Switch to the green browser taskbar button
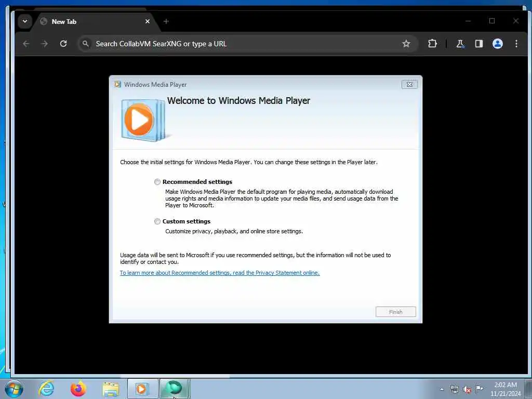This screenshot has height=399, width=532. [x=175, y=389]
